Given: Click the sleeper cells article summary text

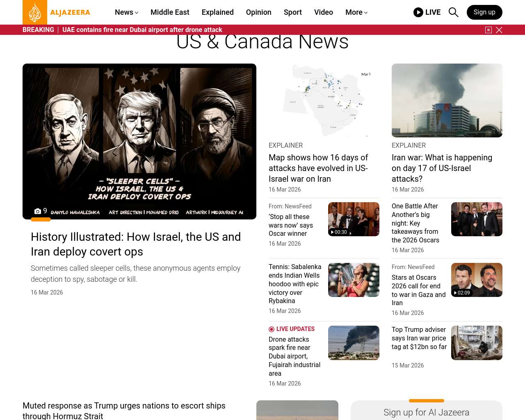Looking at the screenshot, I should point(136,274).
